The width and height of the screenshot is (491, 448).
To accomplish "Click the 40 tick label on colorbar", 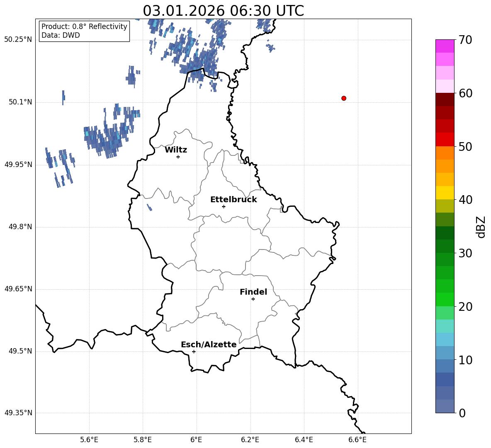I will point(465,200).
